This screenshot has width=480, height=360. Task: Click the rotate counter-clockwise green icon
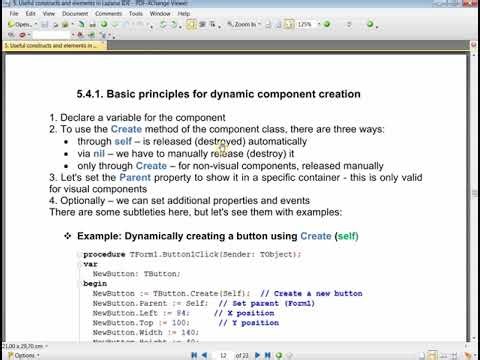click(163, 24)
